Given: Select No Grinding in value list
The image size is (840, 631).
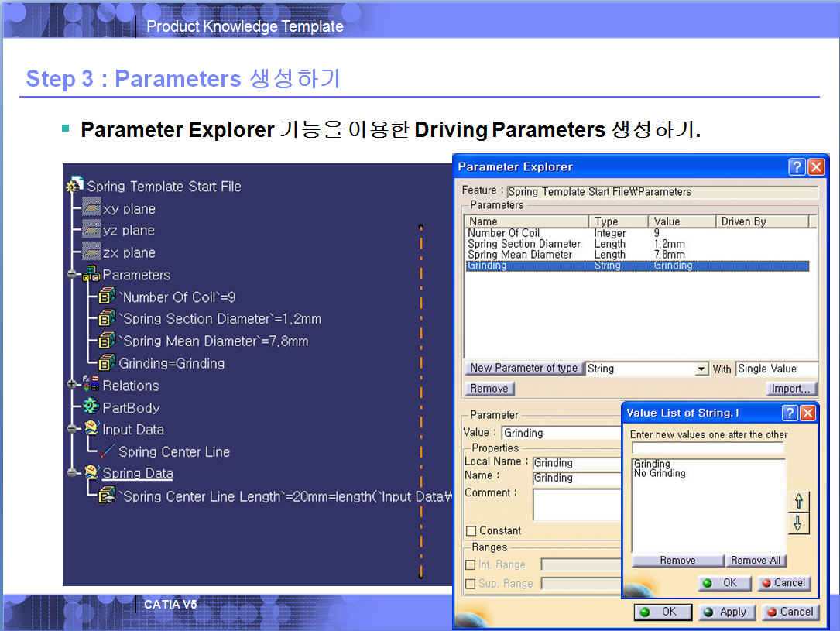Looking at the screenshot, I should (660, 473).
